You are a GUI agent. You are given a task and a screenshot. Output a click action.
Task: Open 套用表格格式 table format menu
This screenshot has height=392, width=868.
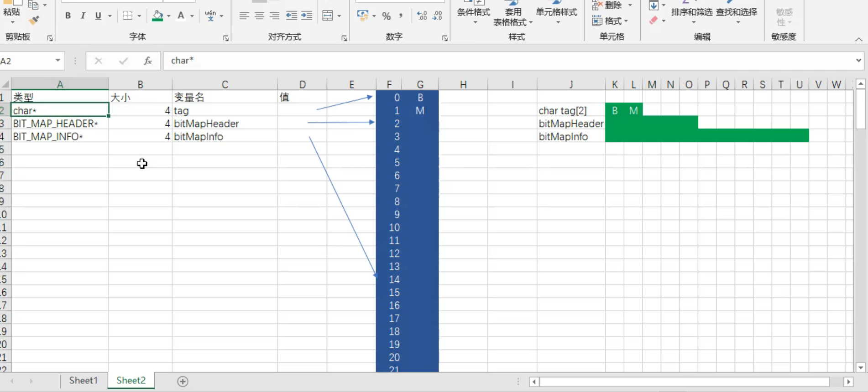click(x=513, y=14)
